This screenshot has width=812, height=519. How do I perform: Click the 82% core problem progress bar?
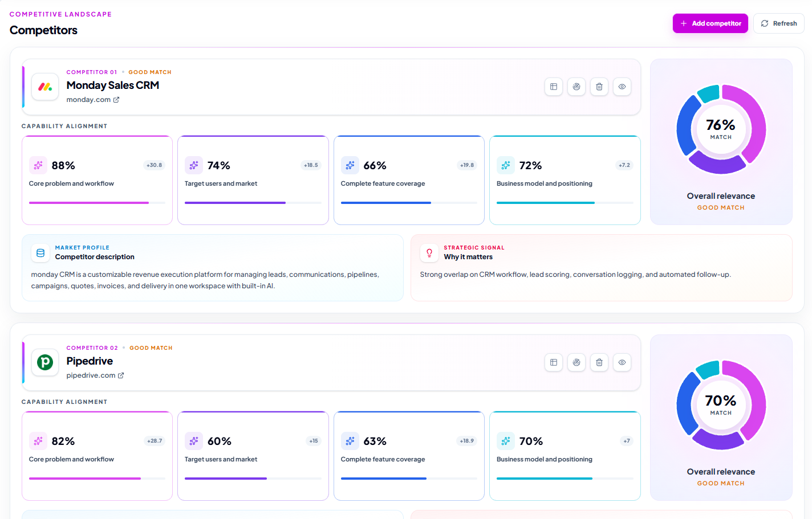tap(97, 479)
